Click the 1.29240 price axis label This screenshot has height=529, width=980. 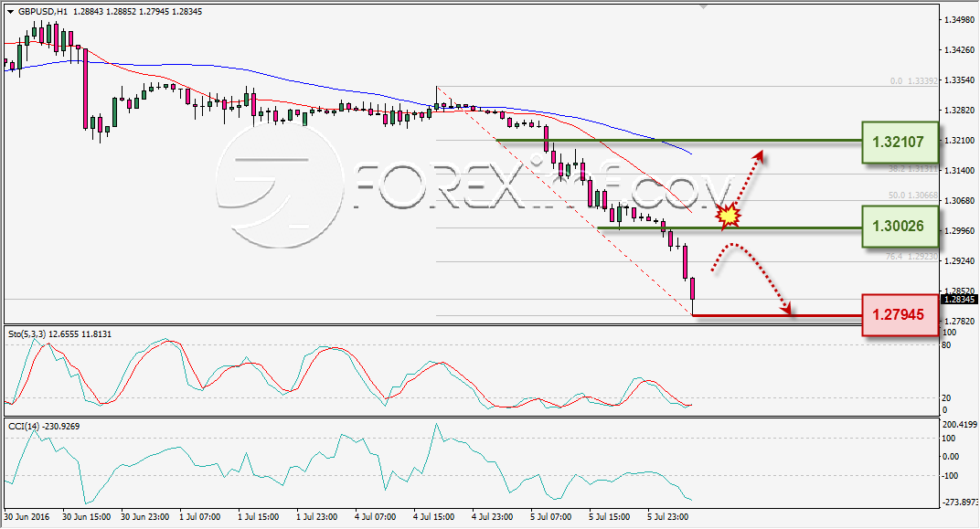[x=959, y=260]
